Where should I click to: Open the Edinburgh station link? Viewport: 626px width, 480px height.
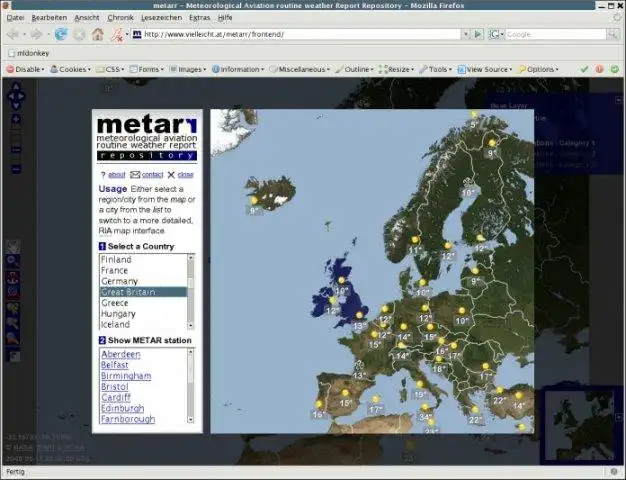point(123,409)
